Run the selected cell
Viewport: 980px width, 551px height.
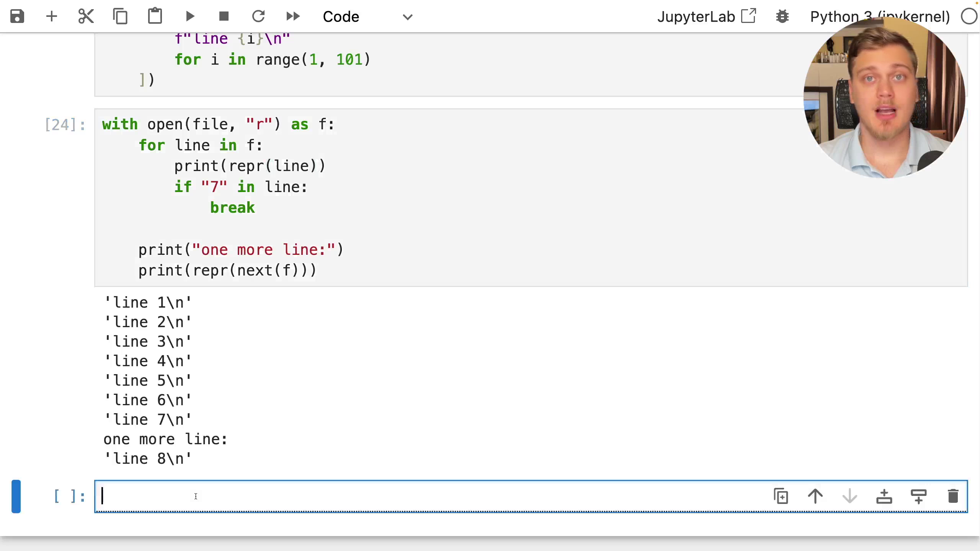pos(190,16)
